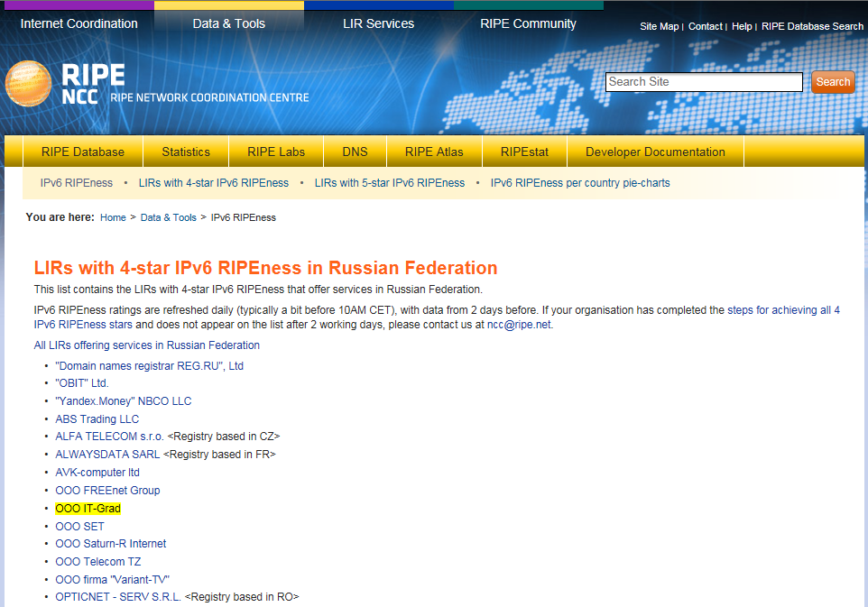Select the Statistics tab
The width and height of the screenshot is (868, 607).
[x=186, y=152]
